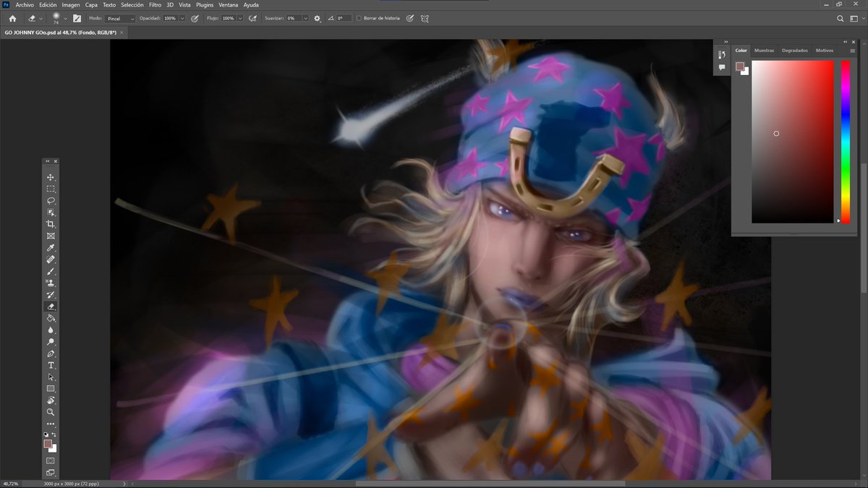Select the Hand tool

click(x=51, y=401)
